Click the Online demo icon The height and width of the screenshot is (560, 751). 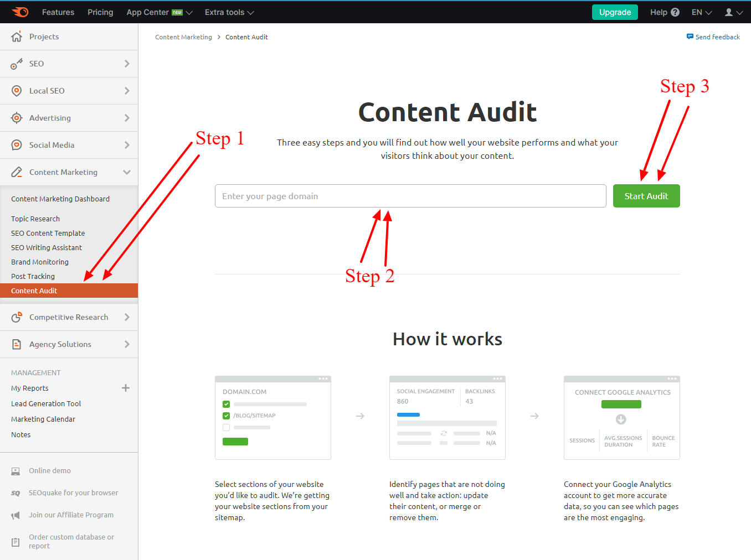[16, 471]
